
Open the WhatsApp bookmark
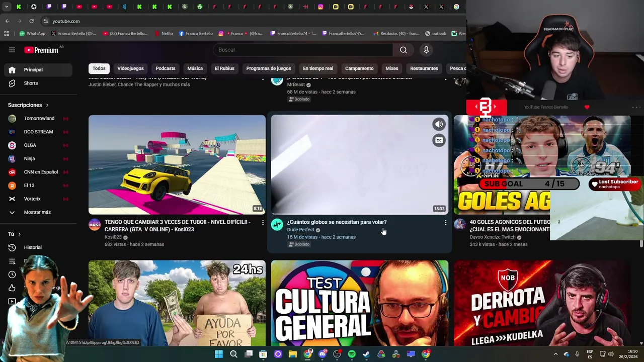coord(32,34)
